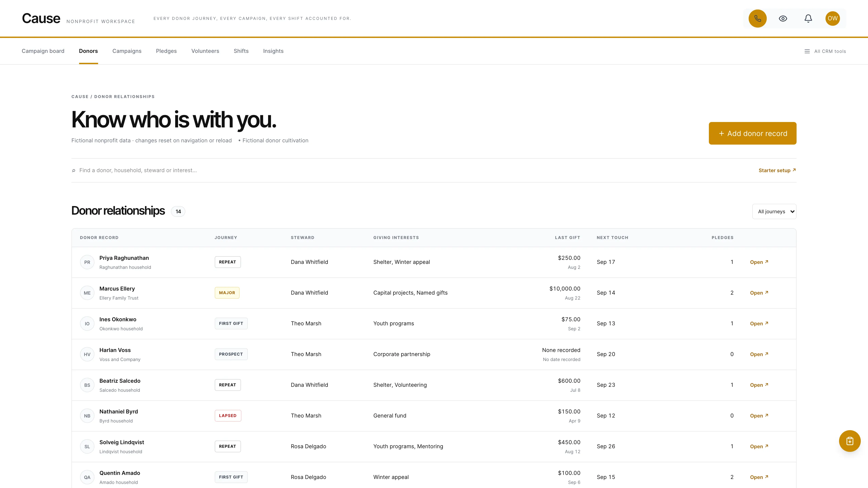Click Add donor record button
868x488 pixels.
[x=752, y=133]
